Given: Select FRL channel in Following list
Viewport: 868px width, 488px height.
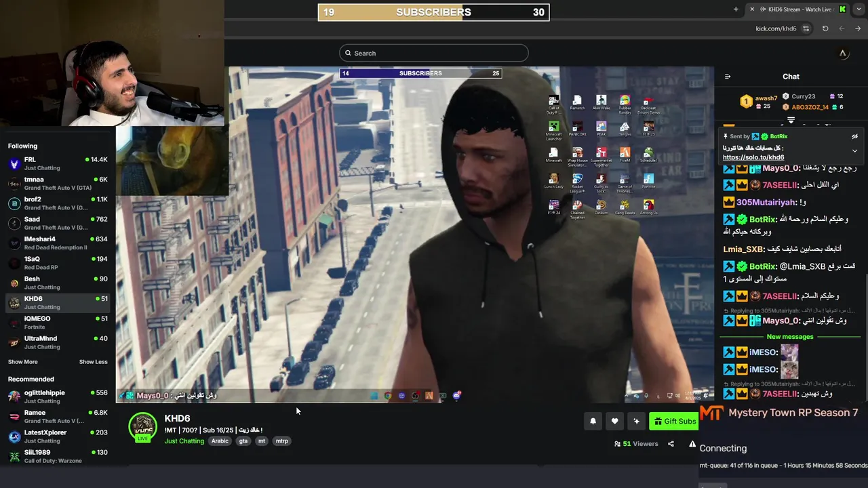Looking at the screenshot, I should [x=58, y=163].
